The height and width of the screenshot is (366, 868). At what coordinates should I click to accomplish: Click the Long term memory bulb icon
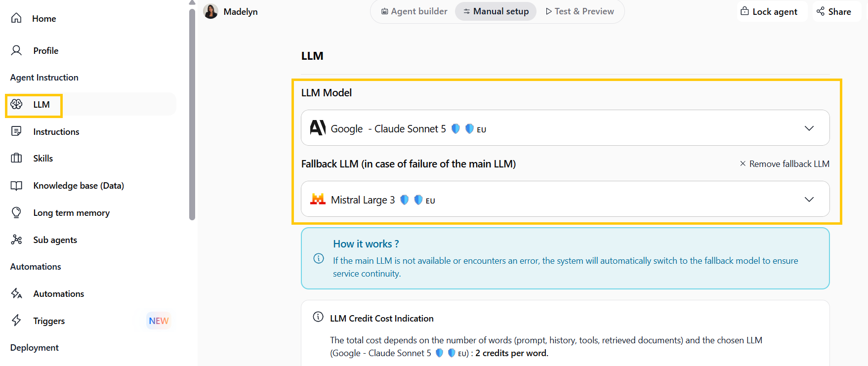coord(16,212)
